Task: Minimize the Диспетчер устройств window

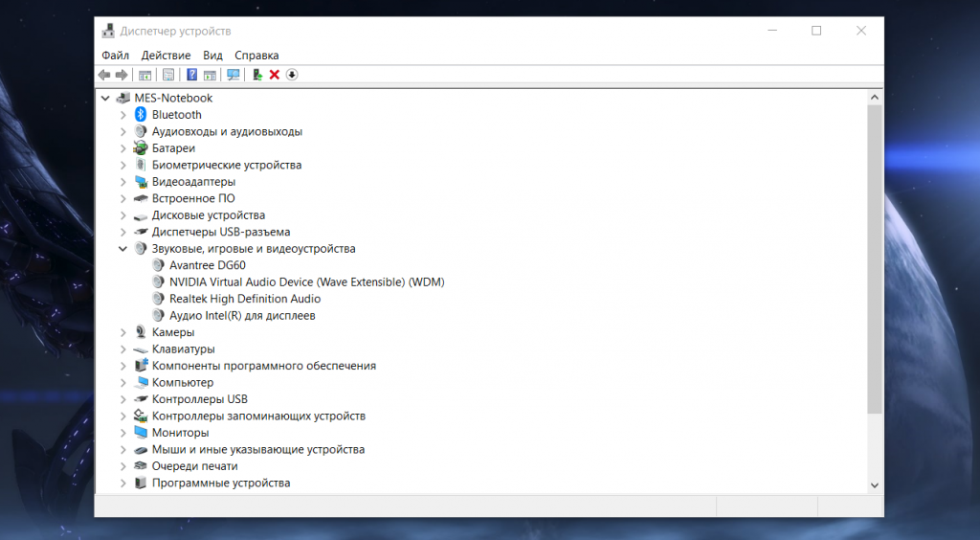Action: tap(772, 31)
